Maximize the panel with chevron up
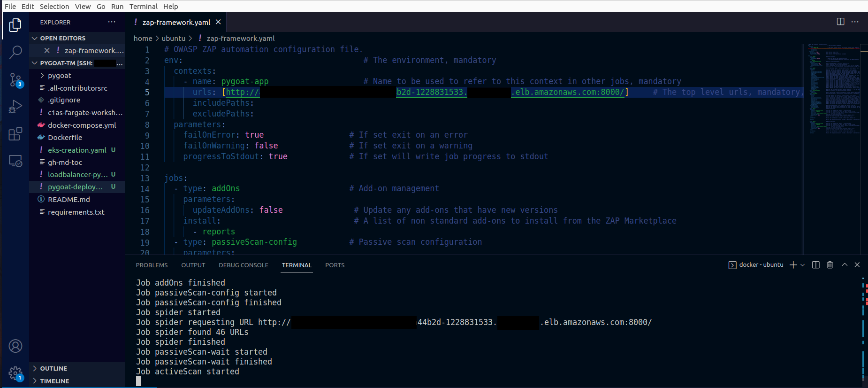This screenshot has width=868, height=388. [x=845, y=265]
